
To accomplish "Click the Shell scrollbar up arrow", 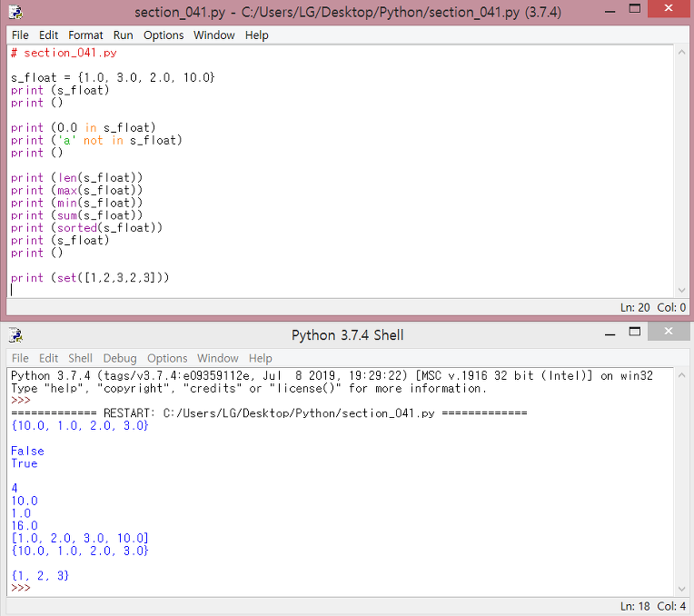I will point(681,374).
